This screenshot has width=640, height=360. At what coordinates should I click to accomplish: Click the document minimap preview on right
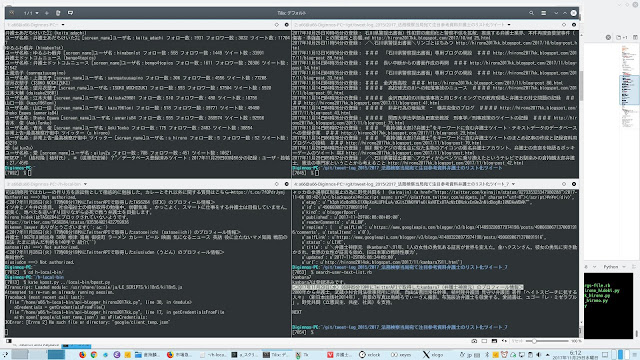628,86
